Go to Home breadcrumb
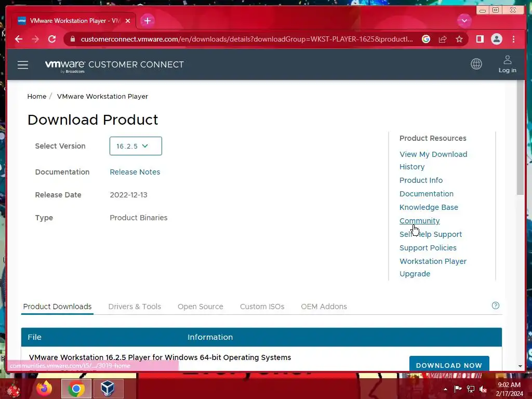Image resolution: width=532 pixels, height=399 pixels. tap(37, 96)
